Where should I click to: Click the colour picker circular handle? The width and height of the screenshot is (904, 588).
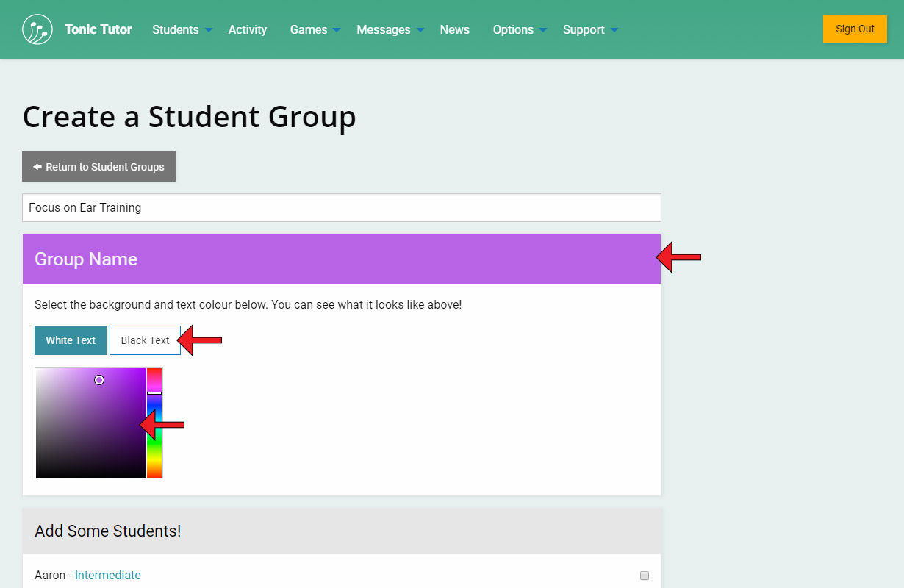coord(99,380)
